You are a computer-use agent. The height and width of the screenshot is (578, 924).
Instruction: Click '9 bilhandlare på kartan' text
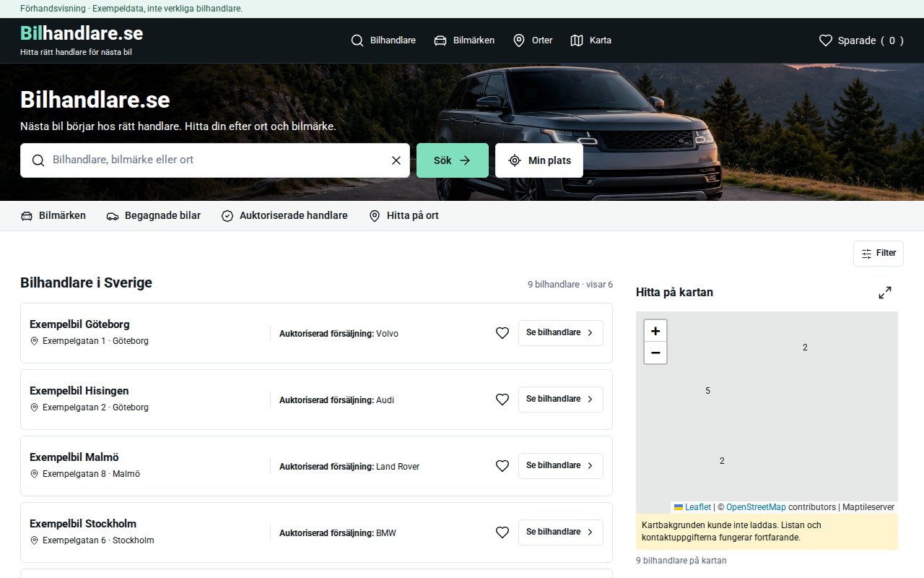click(x=681, y=561)
